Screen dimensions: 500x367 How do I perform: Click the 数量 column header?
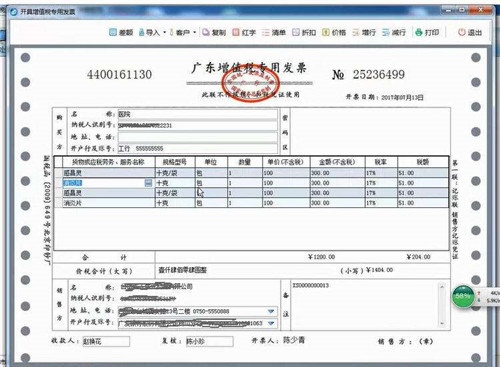(x=245, y=162)
